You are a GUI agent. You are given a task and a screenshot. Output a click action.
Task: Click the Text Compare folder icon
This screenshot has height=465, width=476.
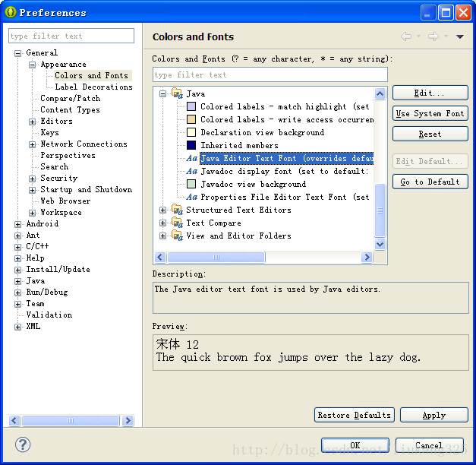[177, 223]
